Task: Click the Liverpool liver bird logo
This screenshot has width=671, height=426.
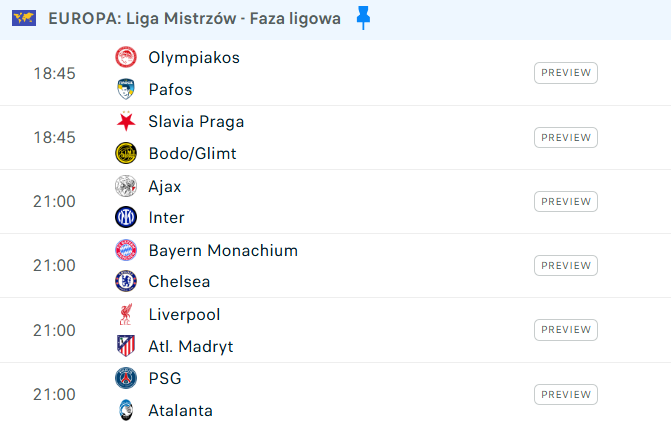Action: point(126,314)
